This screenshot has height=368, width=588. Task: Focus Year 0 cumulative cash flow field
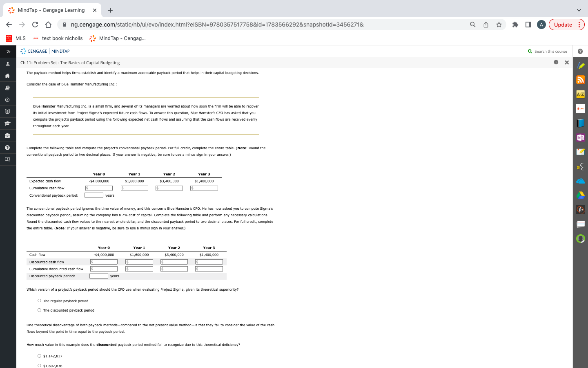99,188
